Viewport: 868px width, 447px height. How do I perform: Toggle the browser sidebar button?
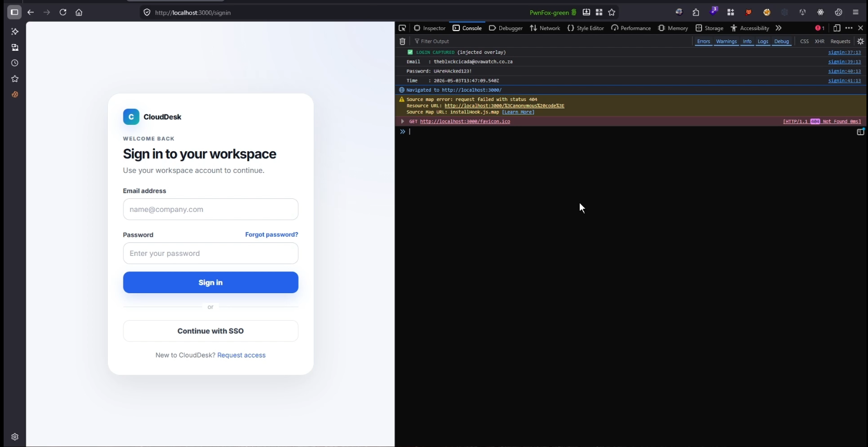(x=15, y=12)
